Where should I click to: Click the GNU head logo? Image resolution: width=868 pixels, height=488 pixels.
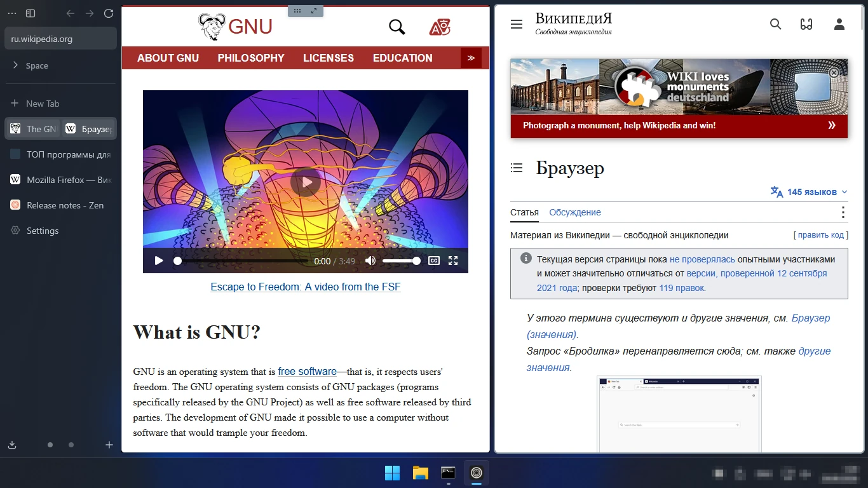pos(212,27)
